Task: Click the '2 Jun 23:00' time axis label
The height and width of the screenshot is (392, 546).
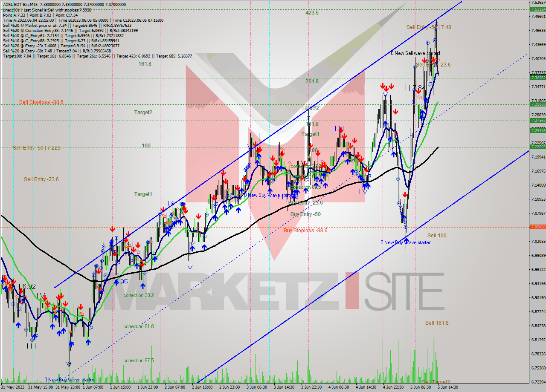Action: tap(230, 387)
